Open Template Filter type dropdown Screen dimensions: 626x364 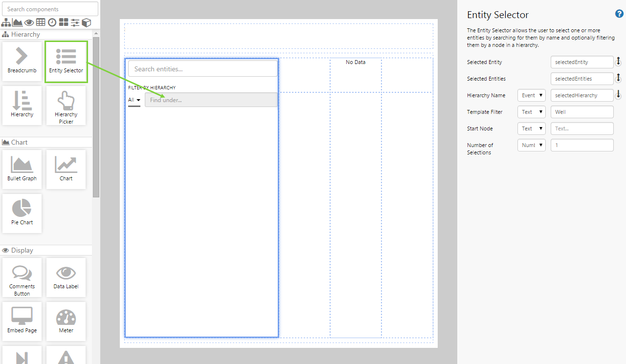[532, 112]
